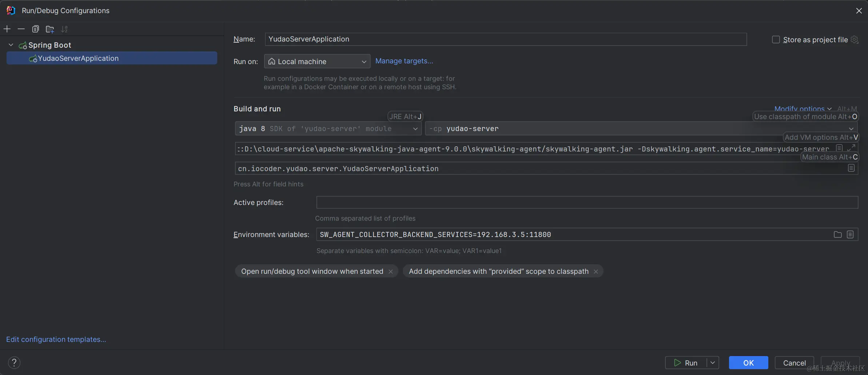
Task: Open the Run on Local machine dropdown
Action: (317, 62)
